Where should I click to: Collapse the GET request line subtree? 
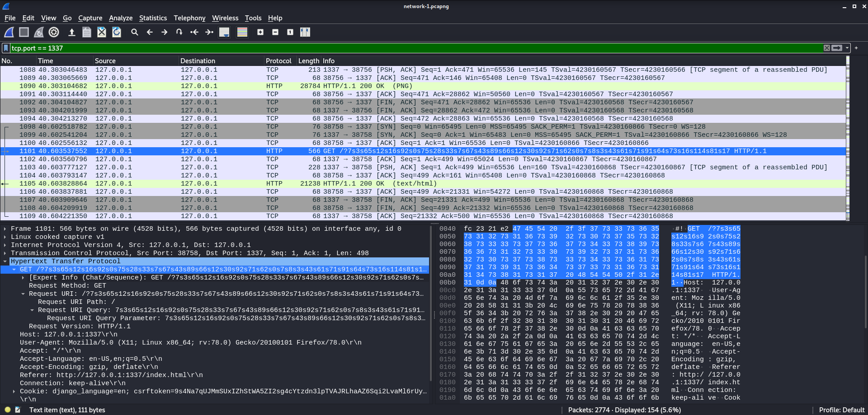point(14,270)
